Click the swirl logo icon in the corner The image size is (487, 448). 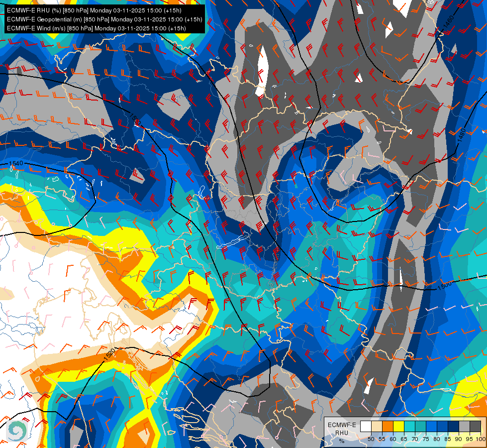[x=17, y=431]
